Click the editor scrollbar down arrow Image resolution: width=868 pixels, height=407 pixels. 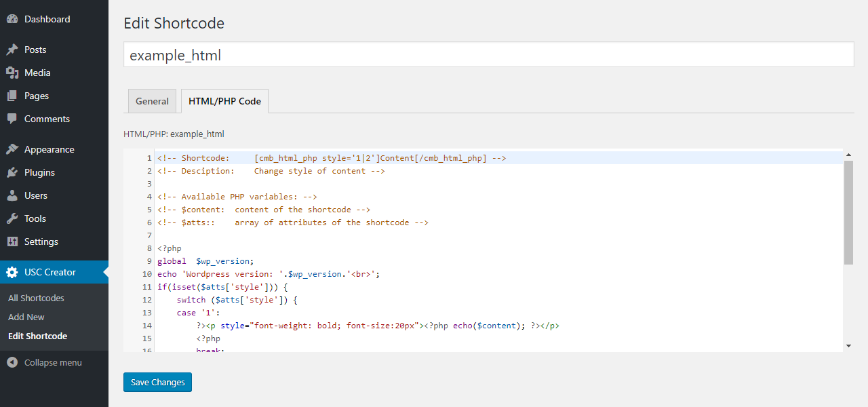point(848,347)
